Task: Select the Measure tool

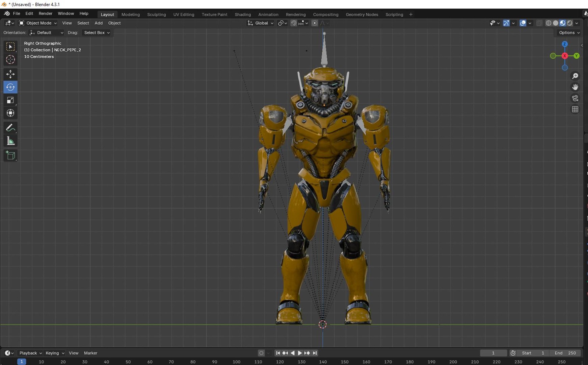Action: [10, 141]
